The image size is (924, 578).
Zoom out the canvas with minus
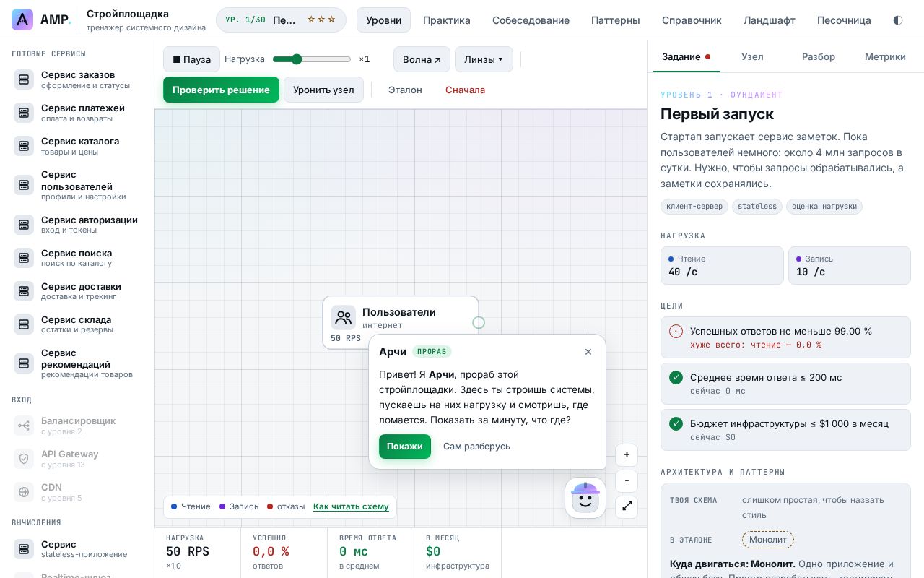click(x=627, y=480)
